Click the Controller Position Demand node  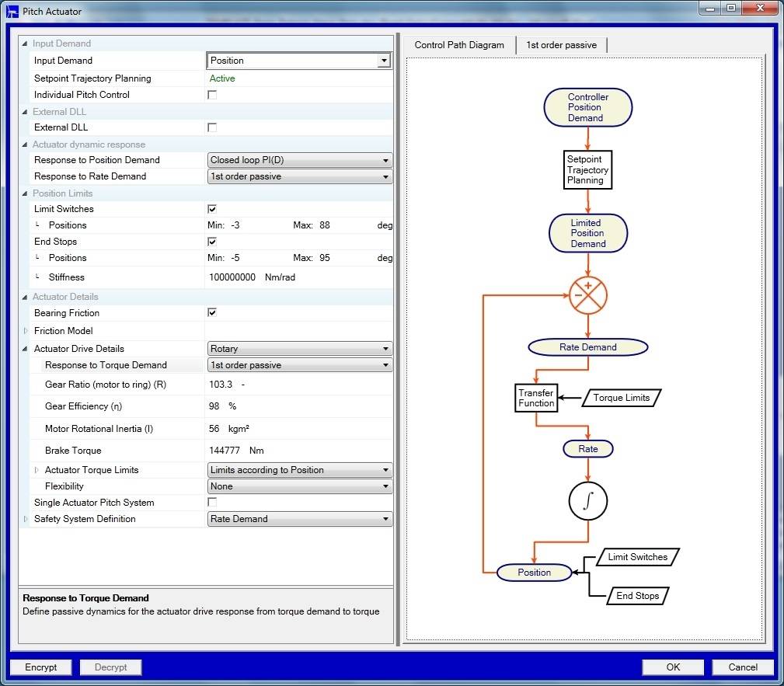(588, 107)
